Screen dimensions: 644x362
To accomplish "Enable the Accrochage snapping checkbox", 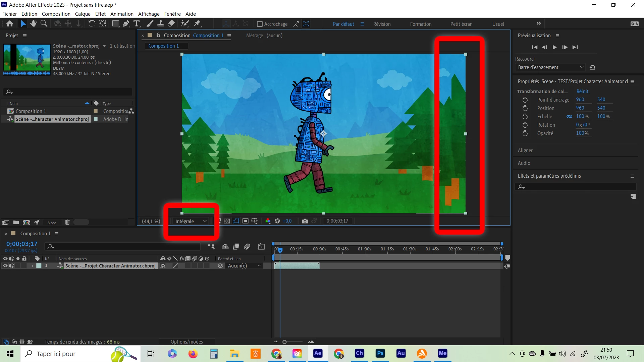I will (260, 24).
